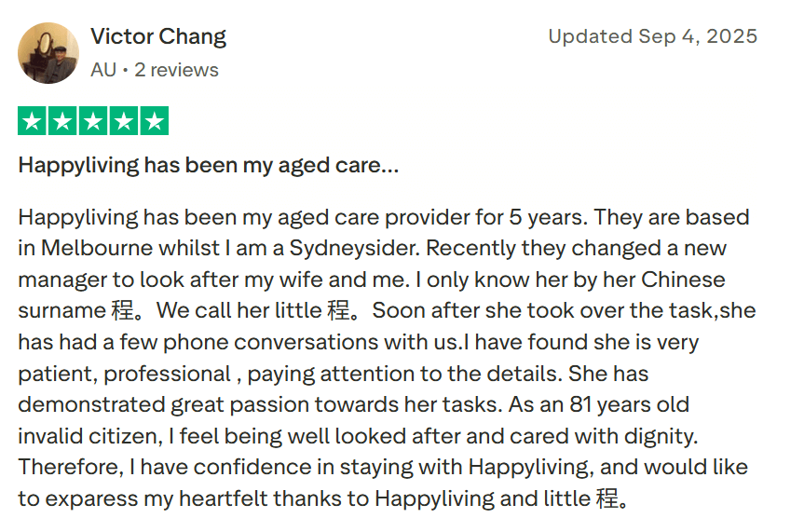This screenshot has width=804, height=532.
Task: Open the reviewer's "2 reviews" count
Action: coord(176,70)
